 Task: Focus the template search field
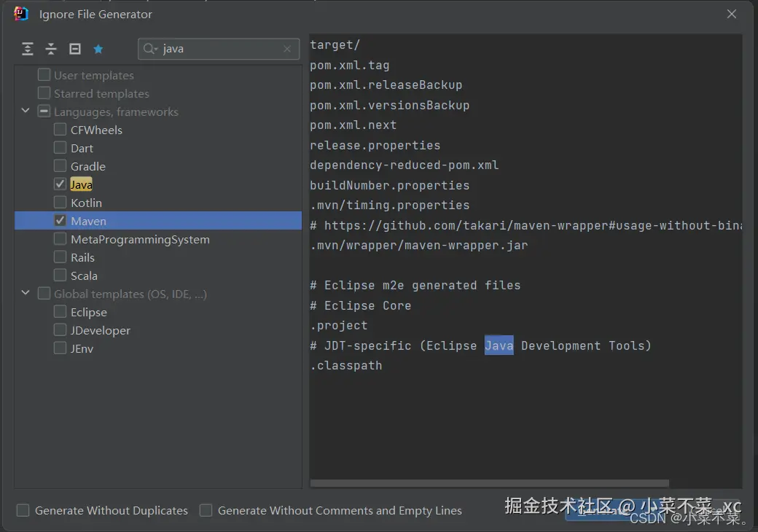pos(219,49)
